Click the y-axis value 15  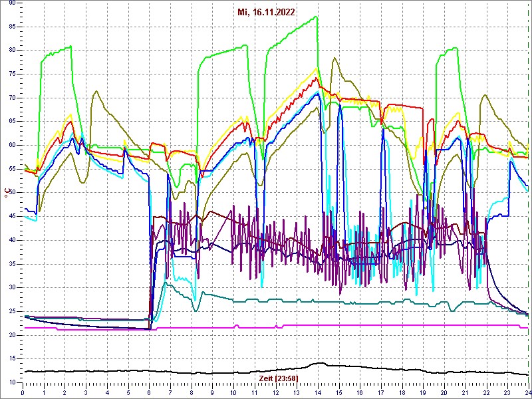11,359
